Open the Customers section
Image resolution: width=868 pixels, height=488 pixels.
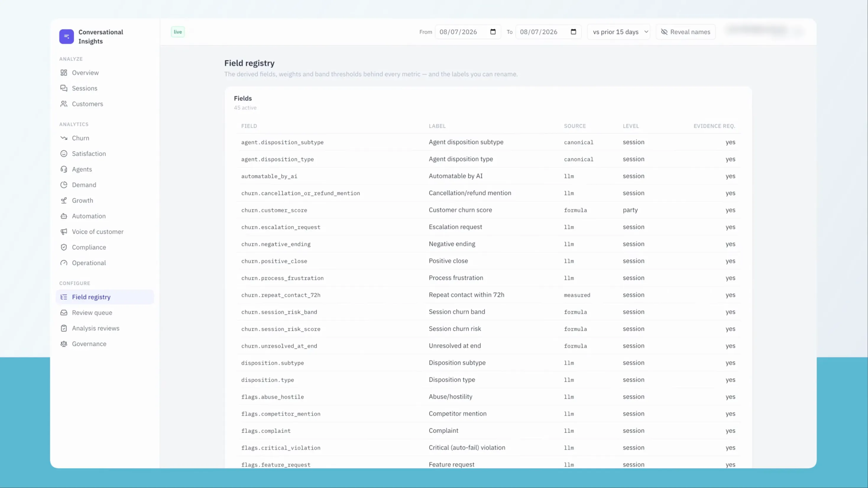click(105, 104)
